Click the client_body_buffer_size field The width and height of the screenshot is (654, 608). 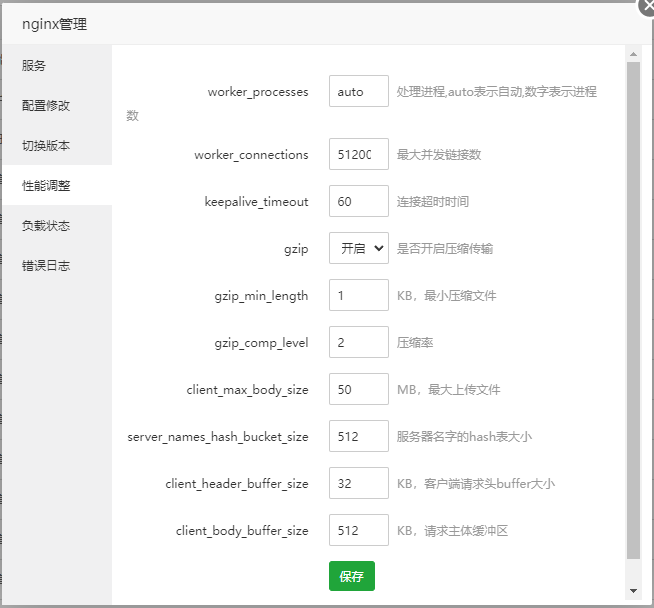point(358,530)
